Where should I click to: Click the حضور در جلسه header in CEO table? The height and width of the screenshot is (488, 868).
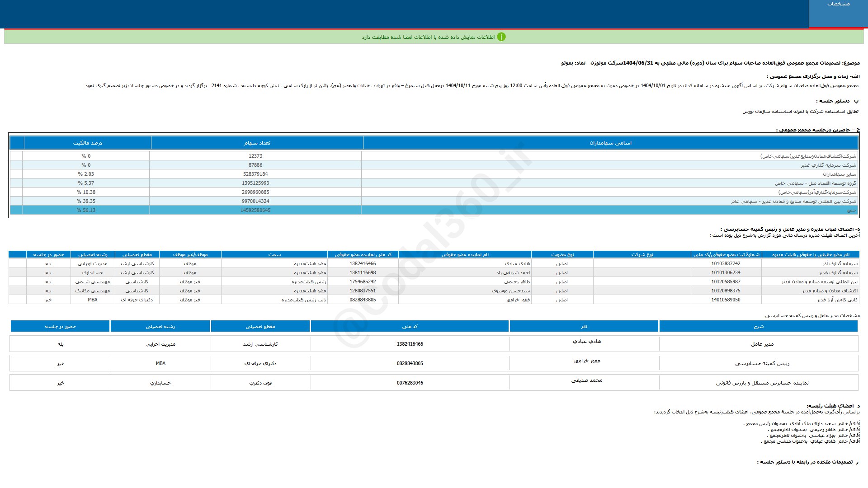(x=60, y=326)
